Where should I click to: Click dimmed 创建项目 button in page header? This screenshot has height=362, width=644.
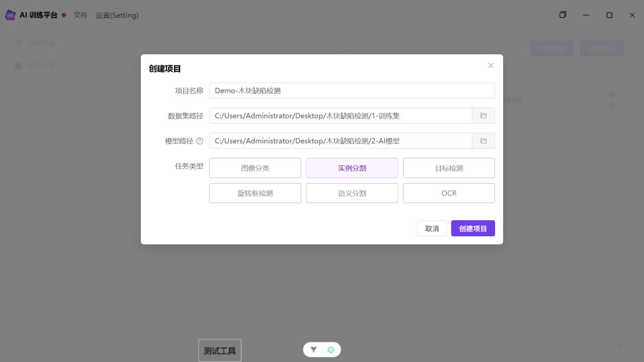[602, 48]
